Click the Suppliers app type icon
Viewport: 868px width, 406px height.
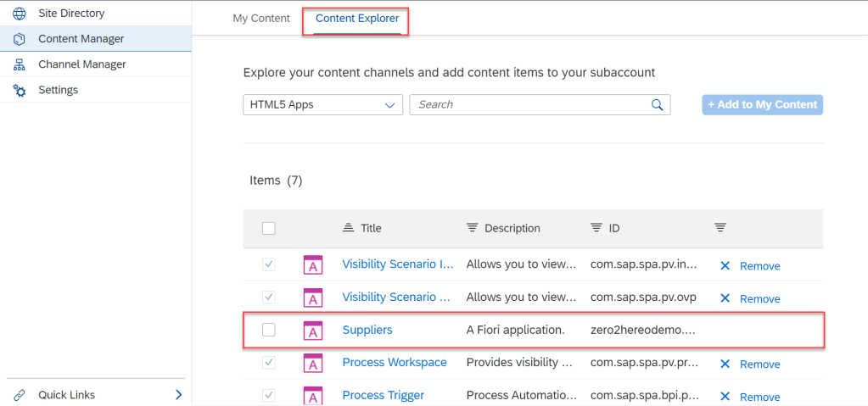[x=313, y=330]
